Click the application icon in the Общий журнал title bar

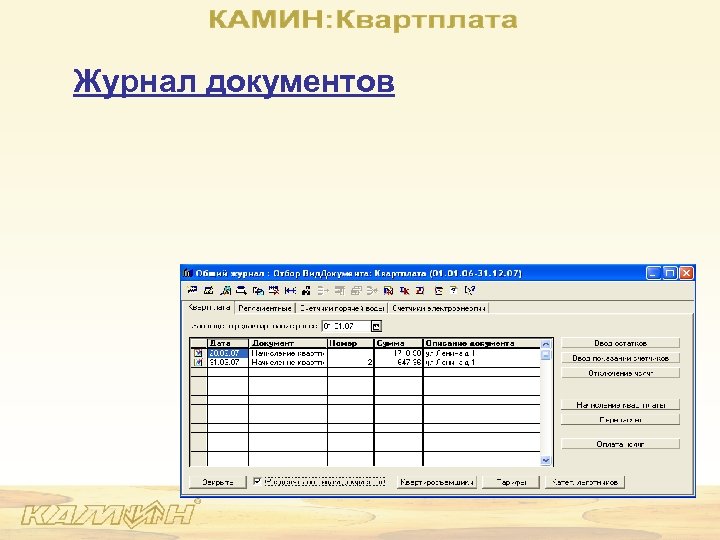[187, 273]
